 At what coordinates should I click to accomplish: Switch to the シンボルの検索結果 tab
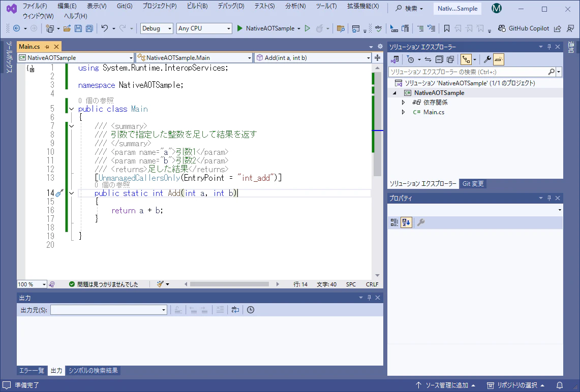tap(93, 371)
